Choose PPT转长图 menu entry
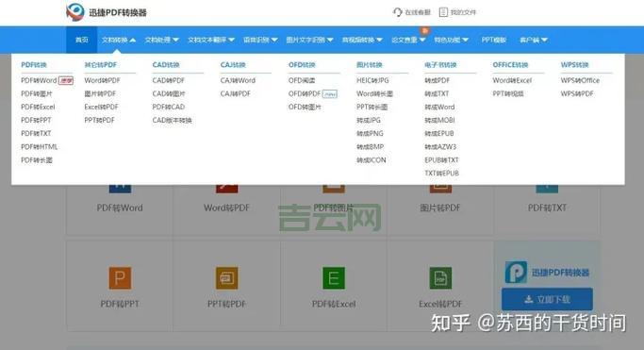This screenshot has height=350, width=644. [372, 107]
